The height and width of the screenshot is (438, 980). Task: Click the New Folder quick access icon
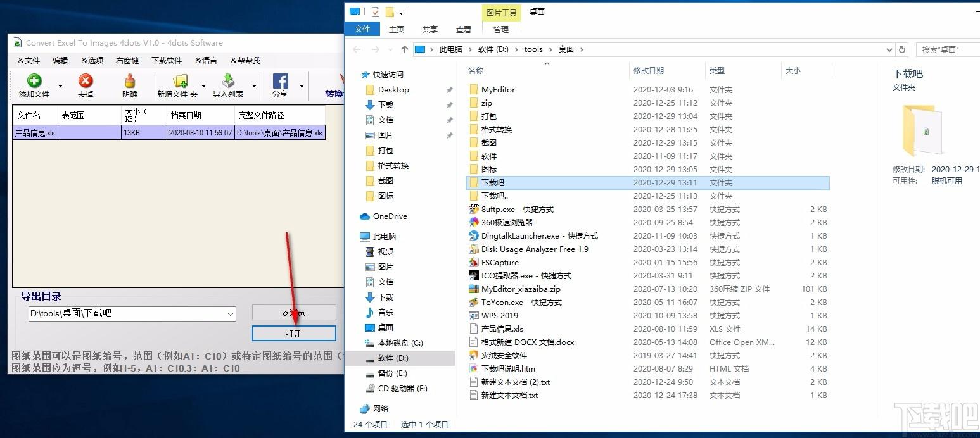click(x=390, y=11)
